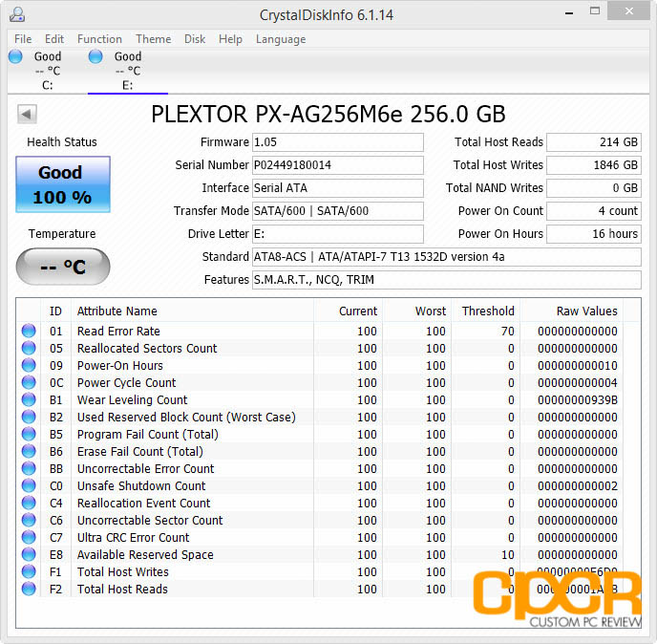Click threshold value 10 for Available Reserved Space
657x644 pixels.
click(x=508, y=555)
